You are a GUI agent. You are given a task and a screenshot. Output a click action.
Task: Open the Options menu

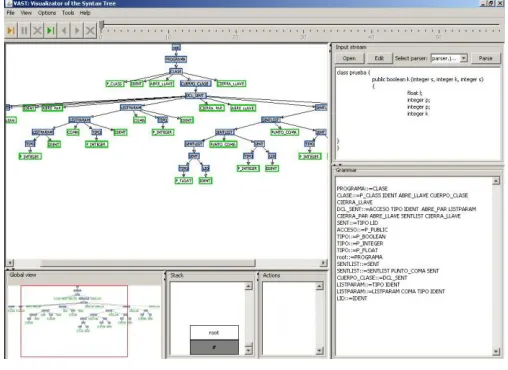47,13
